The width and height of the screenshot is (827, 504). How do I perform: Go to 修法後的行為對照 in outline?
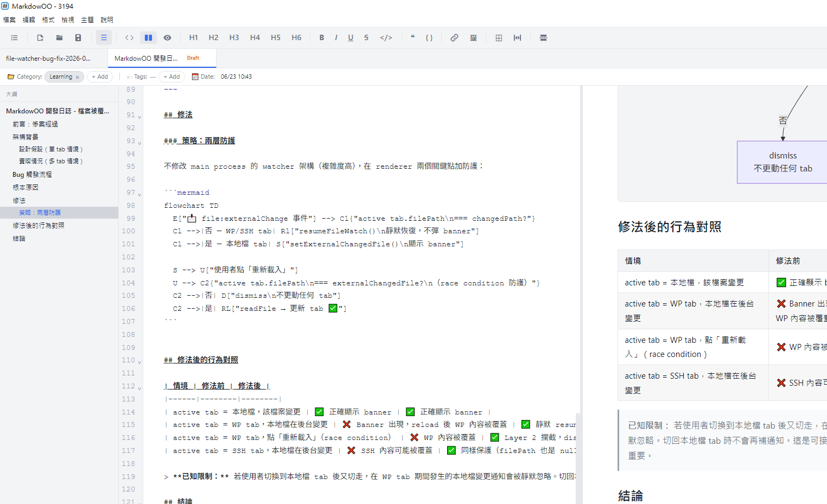pos(39,226)
